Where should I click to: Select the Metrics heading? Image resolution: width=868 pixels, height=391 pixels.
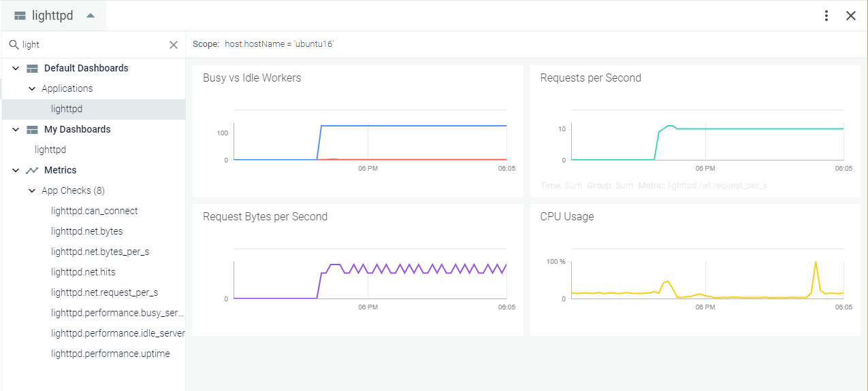point(61,170)
